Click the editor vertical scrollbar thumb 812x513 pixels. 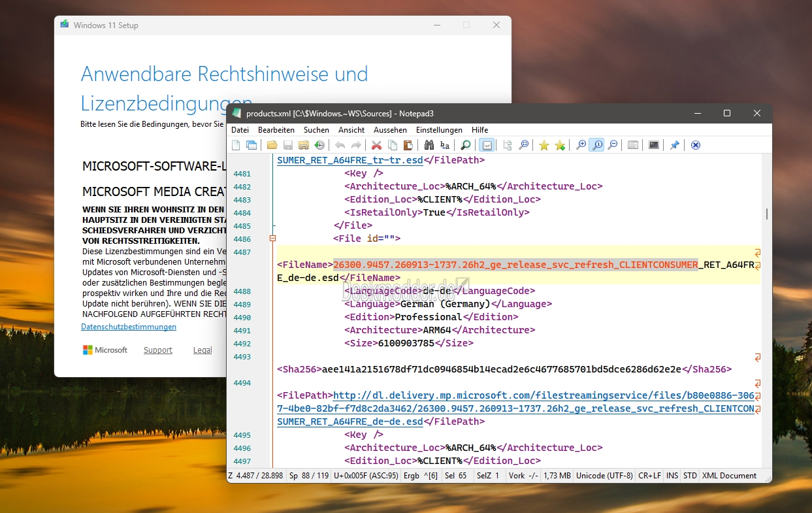coord(767,214)
